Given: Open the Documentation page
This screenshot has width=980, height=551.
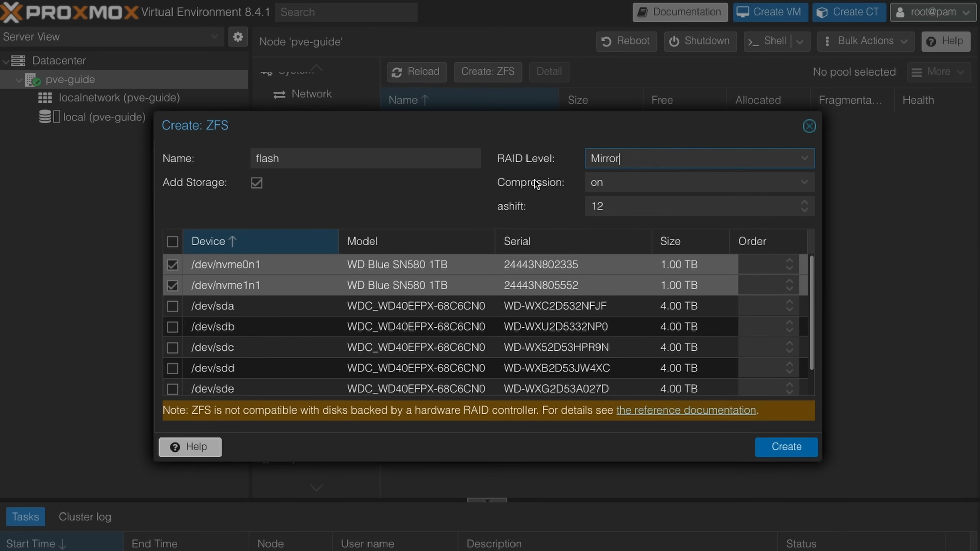Looking at the screenshot, I should click(x=679, y=12).
